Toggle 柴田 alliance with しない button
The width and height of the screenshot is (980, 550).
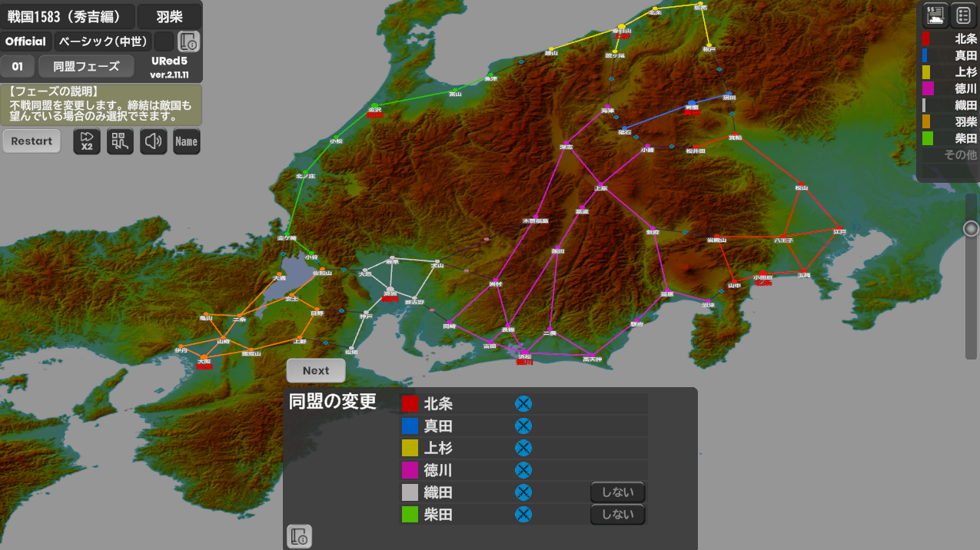click(617, 515)
